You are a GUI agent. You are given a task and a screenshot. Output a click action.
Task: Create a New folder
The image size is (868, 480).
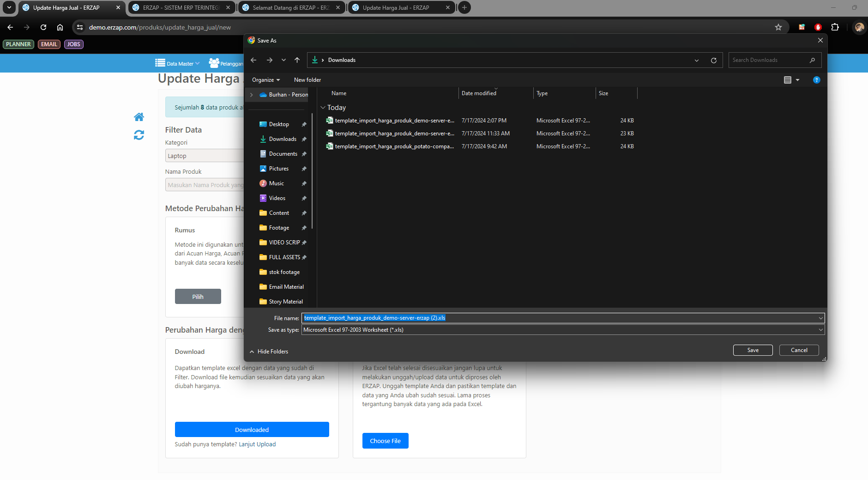(307, 80)
